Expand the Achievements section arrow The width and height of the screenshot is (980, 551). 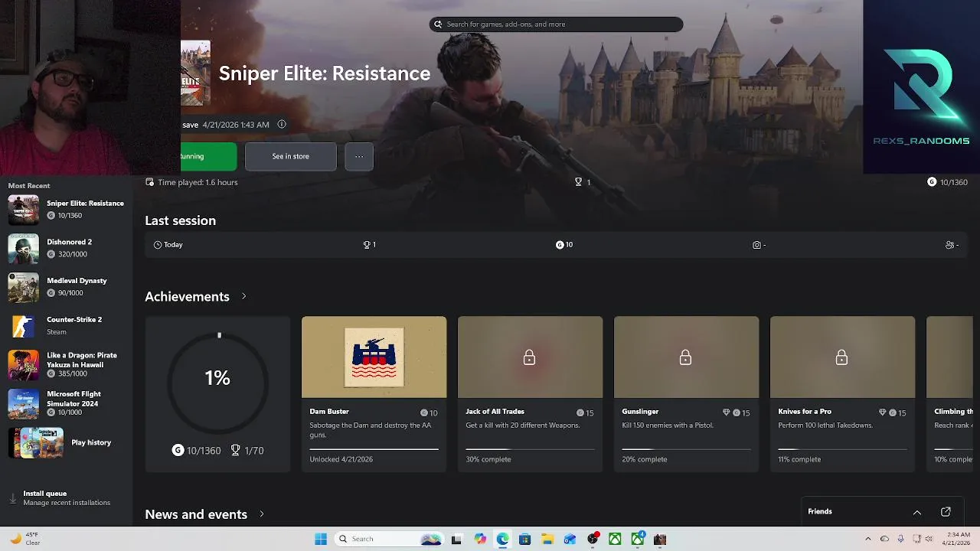pos(243,296)
